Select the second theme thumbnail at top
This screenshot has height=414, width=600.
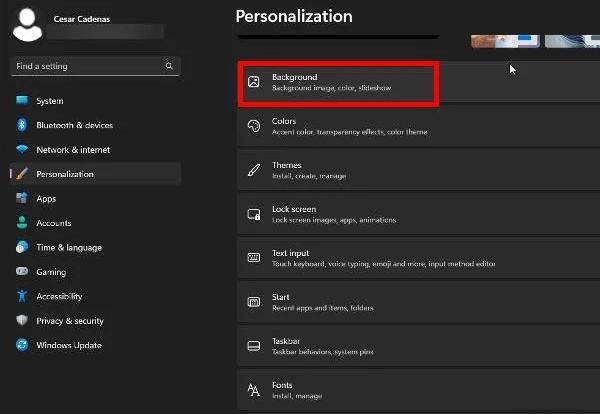572,41
